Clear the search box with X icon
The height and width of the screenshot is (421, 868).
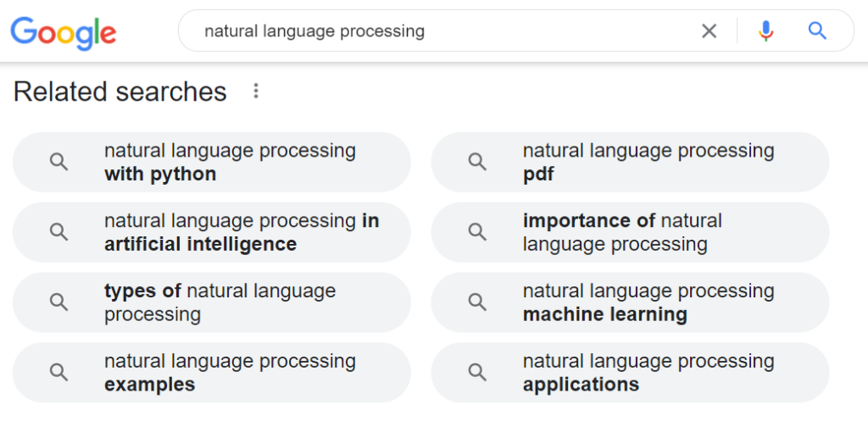[709, 31]
